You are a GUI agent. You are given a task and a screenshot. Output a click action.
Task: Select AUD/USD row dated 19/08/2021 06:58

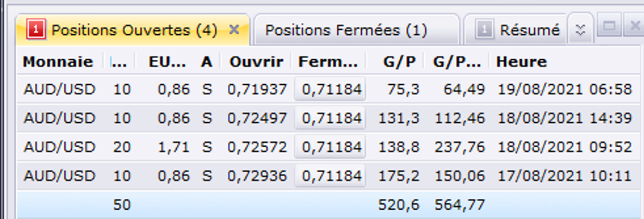click(328, 89)
